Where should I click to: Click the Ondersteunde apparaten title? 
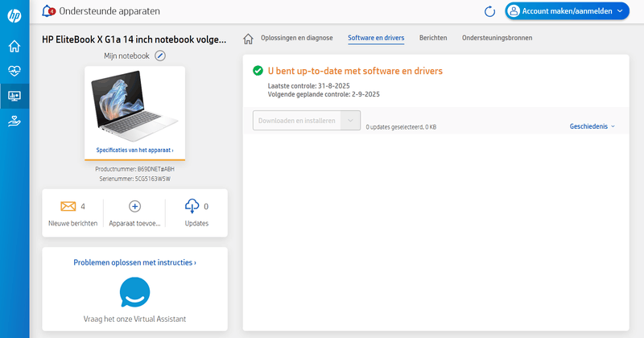[x=109, y=11]
